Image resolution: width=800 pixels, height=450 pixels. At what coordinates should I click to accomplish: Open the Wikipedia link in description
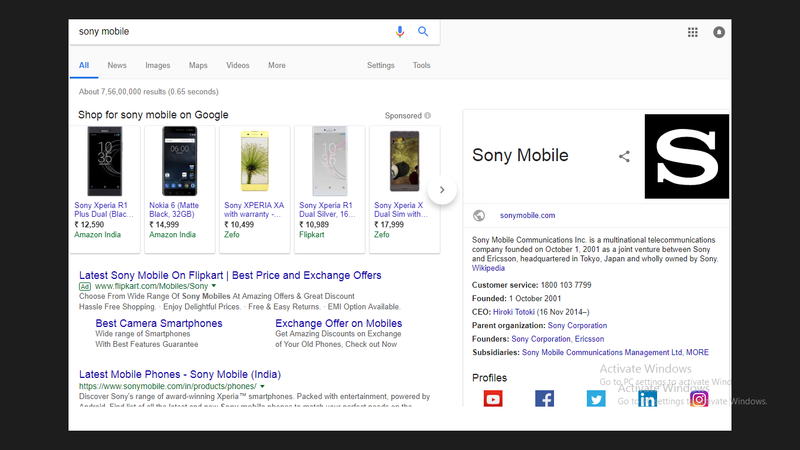click(489, 268)
